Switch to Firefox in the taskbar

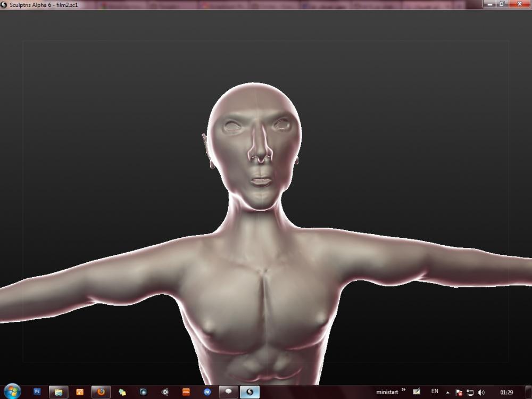coord(101,392)
